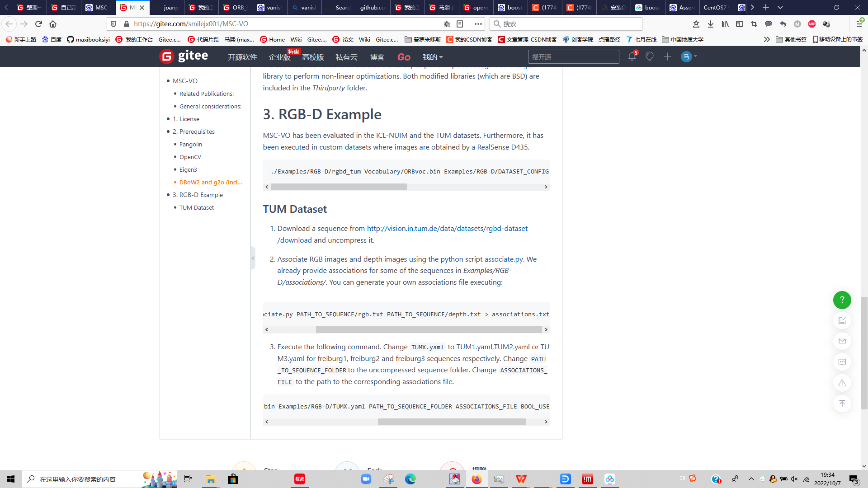This screenshot has height=488, width=868.
Task: Open the plus create-new dropdown
Action: (667, 57)
